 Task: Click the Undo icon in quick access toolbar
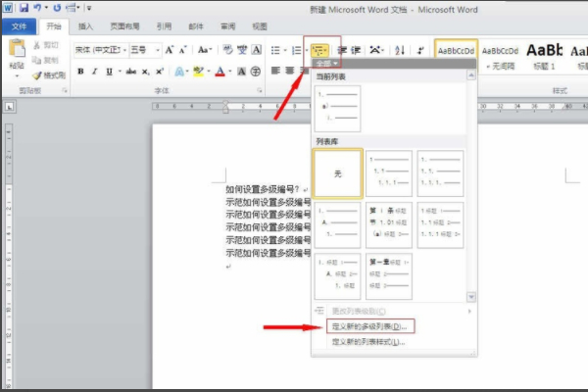click(36, 7)
